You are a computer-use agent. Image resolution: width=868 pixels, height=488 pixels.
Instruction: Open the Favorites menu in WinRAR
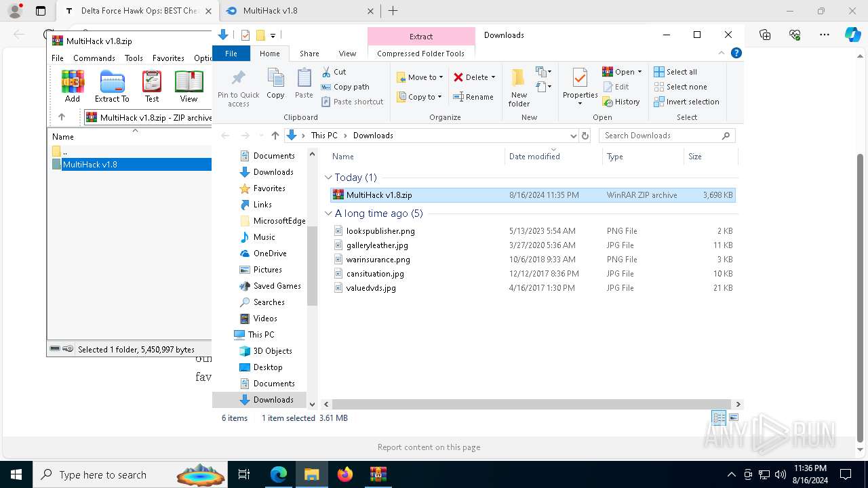[x=168, y=58]
